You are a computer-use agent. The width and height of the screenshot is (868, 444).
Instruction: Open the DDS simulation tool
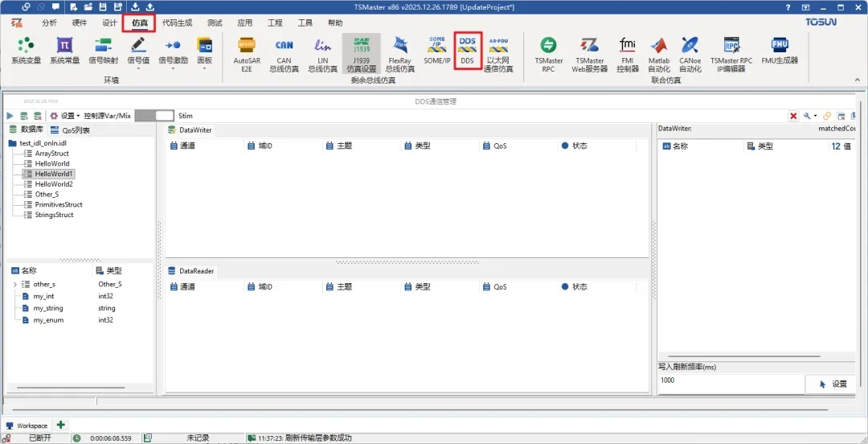coord(468,51)
